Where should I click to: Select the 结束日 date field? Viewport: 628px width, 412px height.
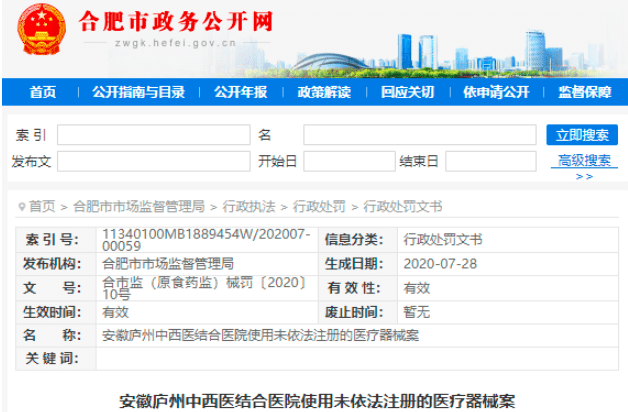coord(490,161)
